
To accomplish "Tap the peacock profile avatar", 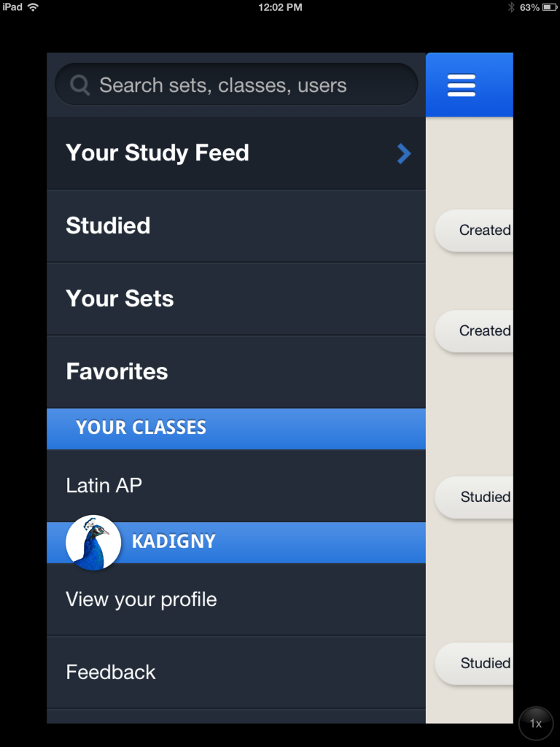I will [x=93, y=542].
